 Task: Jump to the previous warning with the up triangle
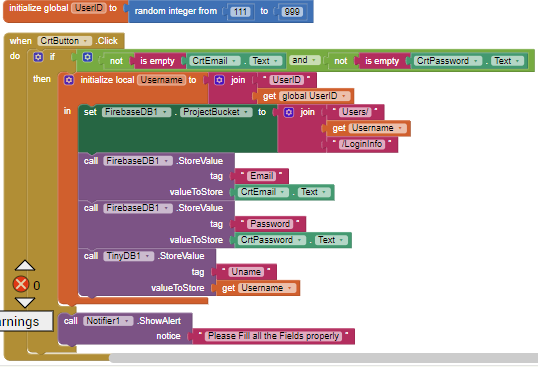(25, 265)
